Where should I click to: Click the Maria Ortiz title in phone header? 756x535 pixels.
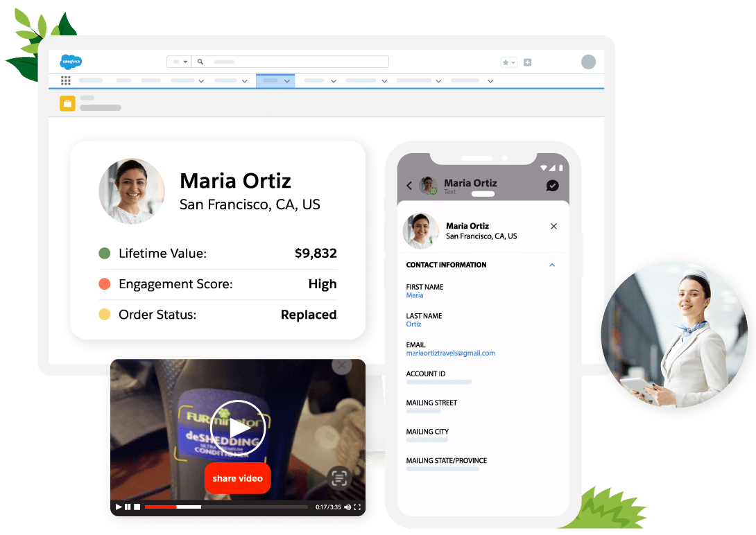pos(470,183)
